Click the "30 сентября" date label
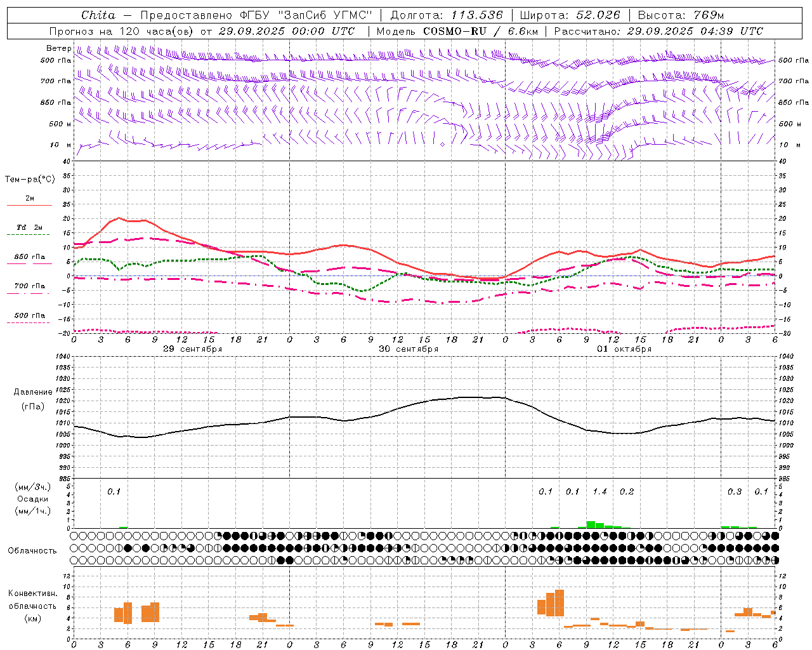This screenshot has height=650, width=812. click(409, 349)
